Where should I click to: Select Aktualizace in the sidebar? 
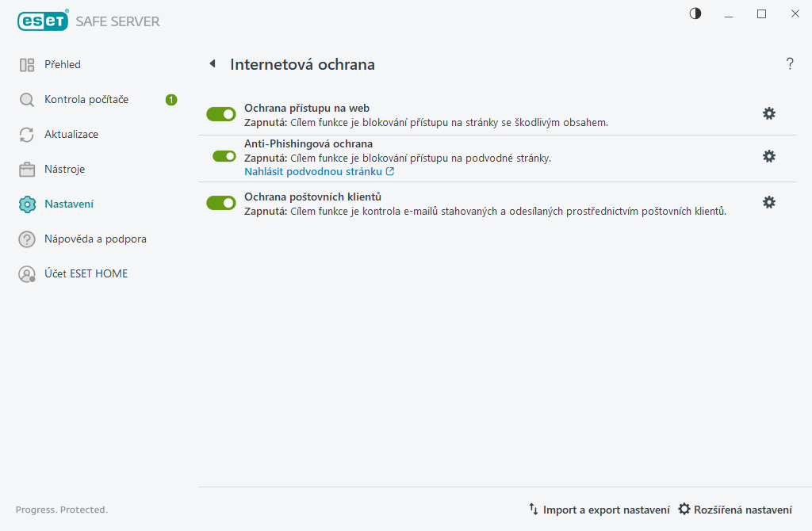(x=71, y=135)
